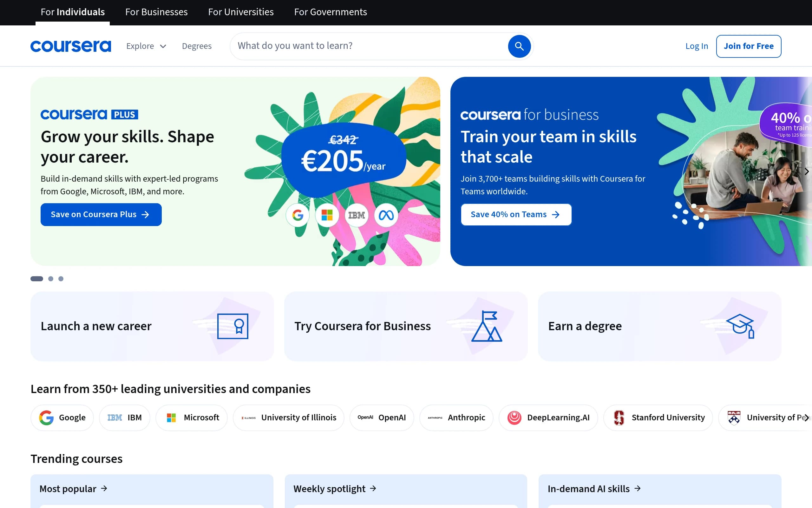
Task: Advance banner carousel with right chevron
Action: tap(806, 171)
